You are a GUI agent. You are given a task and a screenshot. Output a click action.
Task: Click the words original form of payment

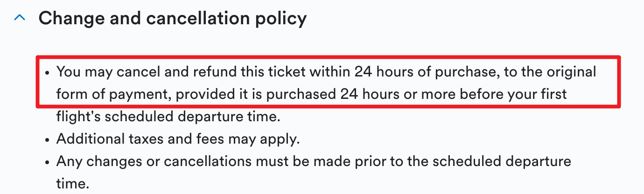pos(326,83)
